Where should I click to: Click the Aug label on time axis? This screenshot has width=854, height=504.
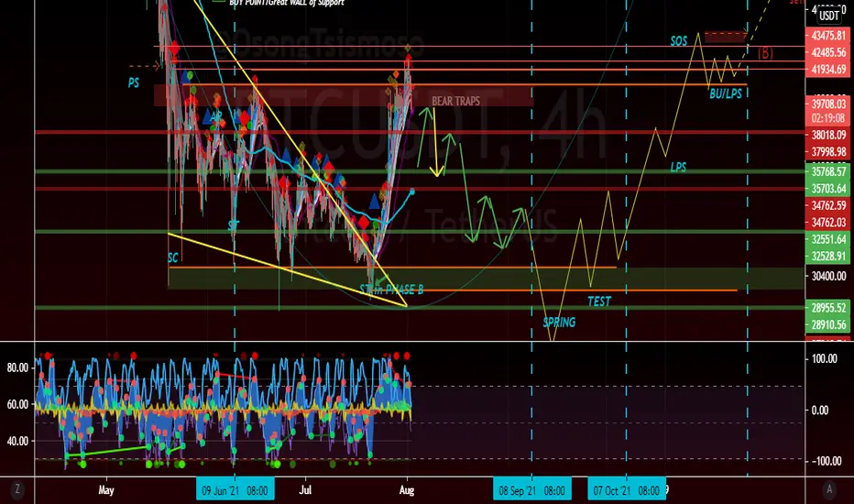[x=406, y=490]
